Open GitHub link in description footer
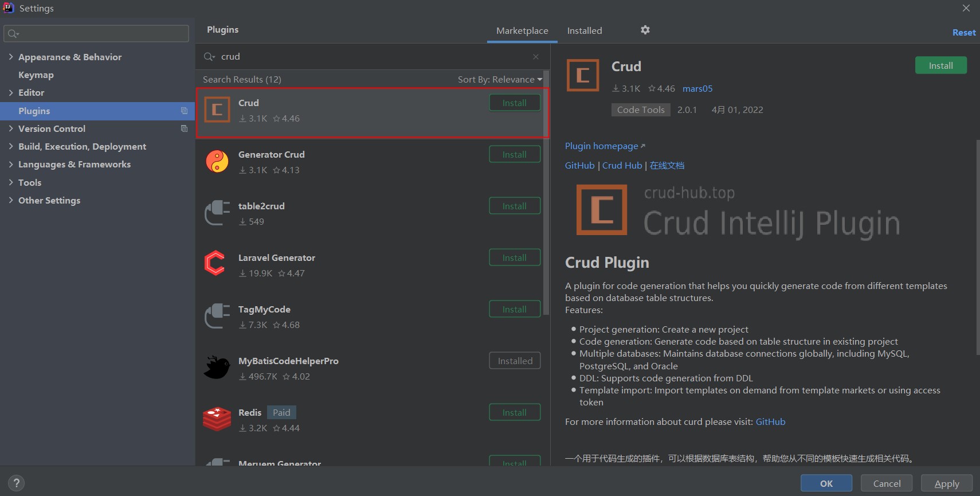Viewport: 980px width, 496px height. 770,421
